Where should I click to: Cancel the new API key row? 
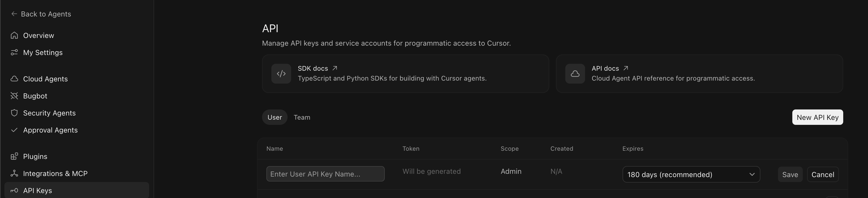click(823, 174)
